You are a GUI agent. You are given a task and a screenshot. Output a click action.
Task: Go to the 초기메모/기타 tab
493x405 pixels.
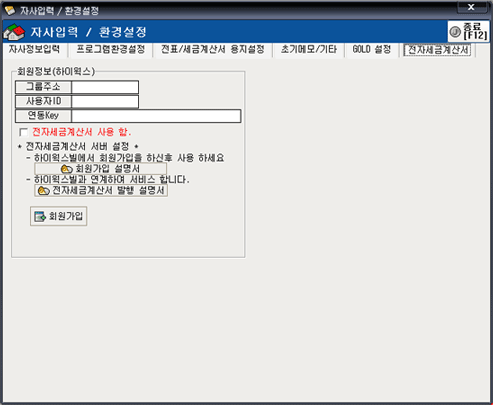pyautogui.click(x=309, y=50)
